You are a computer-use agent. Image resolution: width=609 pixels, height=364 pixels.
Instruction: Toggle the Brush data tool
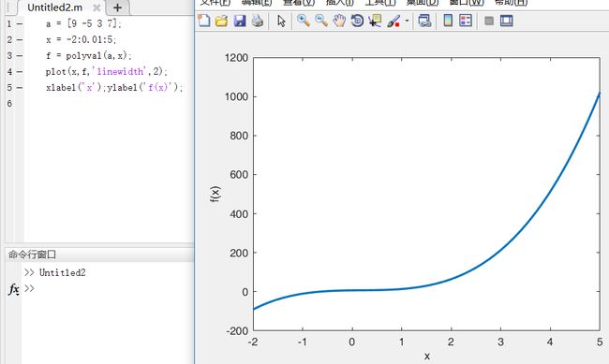point(394,21)
